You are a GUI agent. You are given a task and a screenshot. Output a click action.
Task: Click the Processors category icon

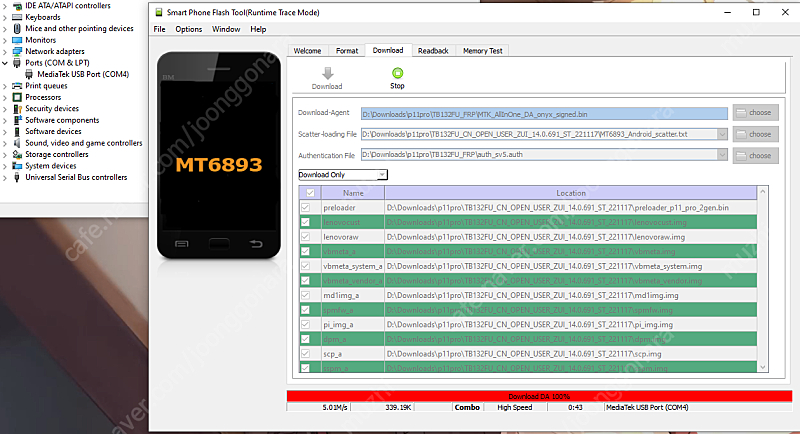[x=18, y=97]
